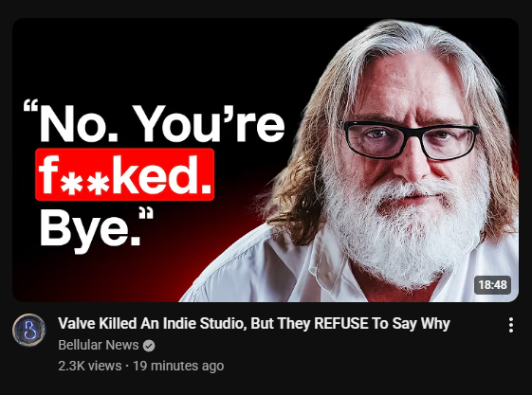Viewport: 532px width, 395px height.
Task: Click the "No. You're" thumbnail text
Action: pos(162,123)
